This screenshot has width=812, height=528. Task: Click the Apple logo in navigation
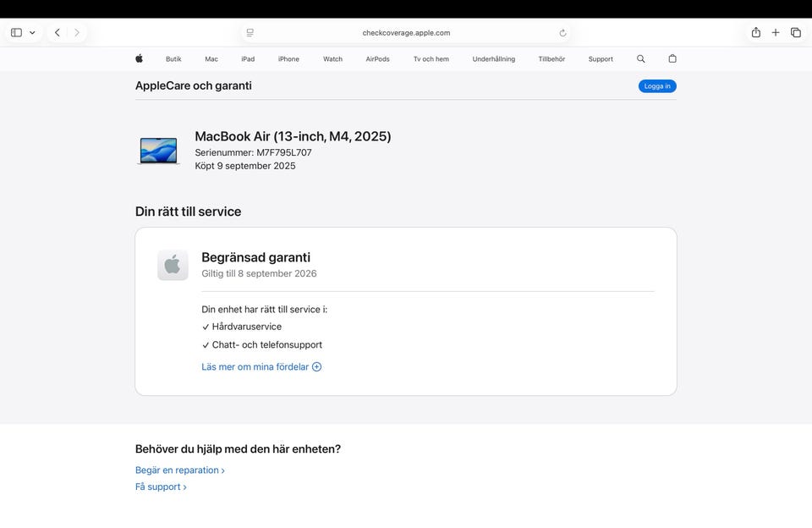(139, 59)
